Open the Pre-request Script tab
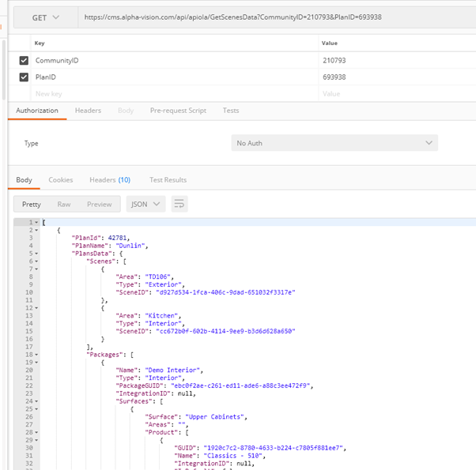This screenshot has height=470, width=476. pos(178,111)
